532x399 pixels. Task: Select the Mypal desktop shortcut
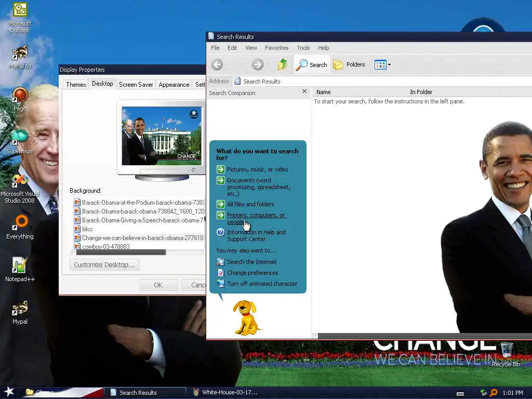pos(20,312)
